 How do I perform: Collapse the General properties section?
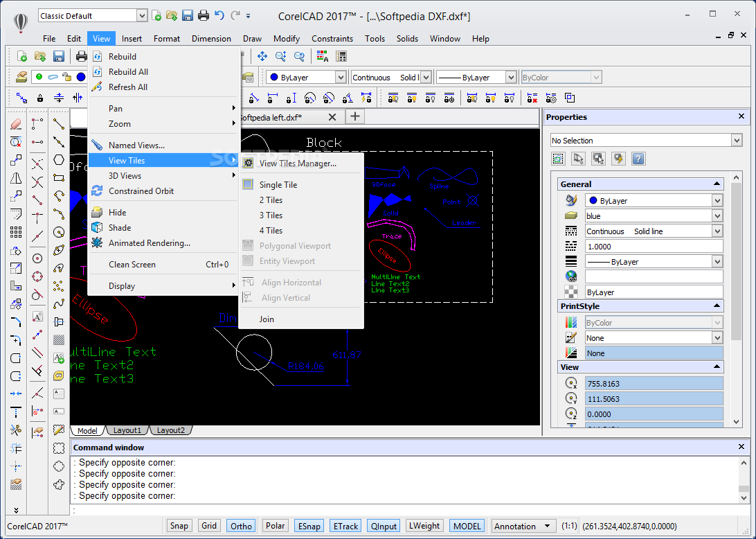pos(717,184)
